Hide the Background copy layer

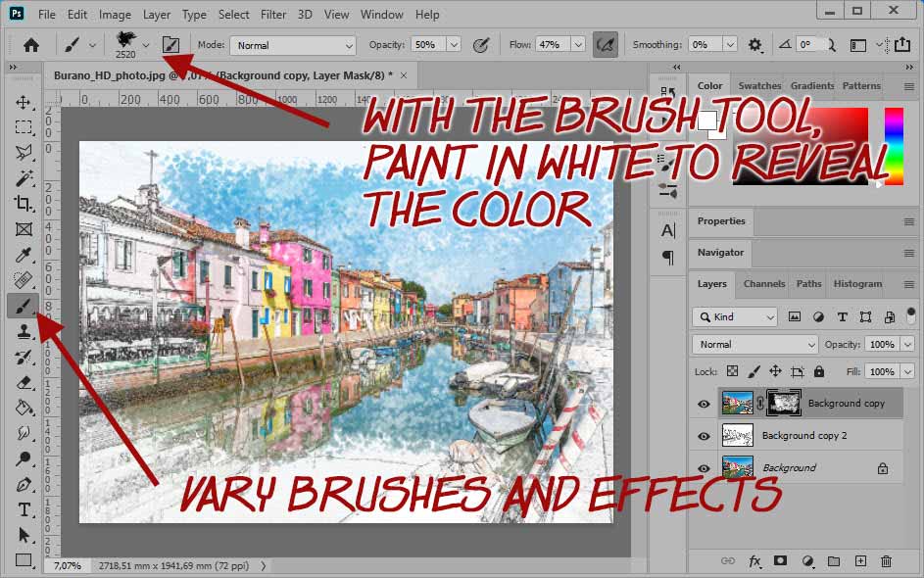(x=704, y=404)
